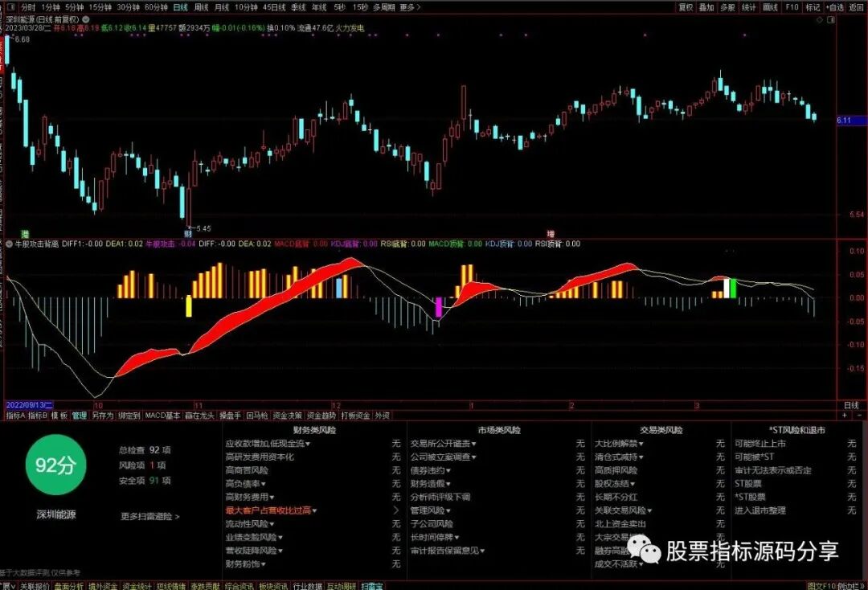The image size is (868, 590).
Task: Select the 15分钟 period
Action: click(100, 7)
